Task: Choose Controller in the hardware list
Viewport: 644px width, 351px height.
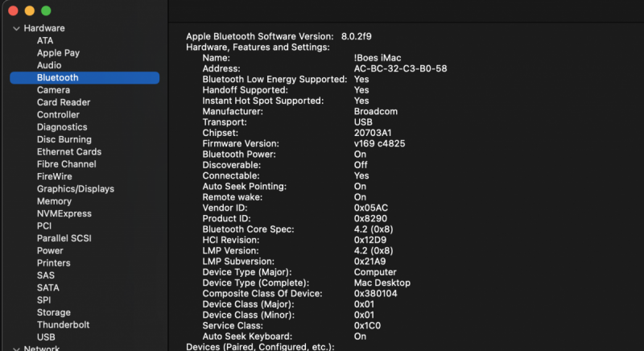Action: (58, 114)
